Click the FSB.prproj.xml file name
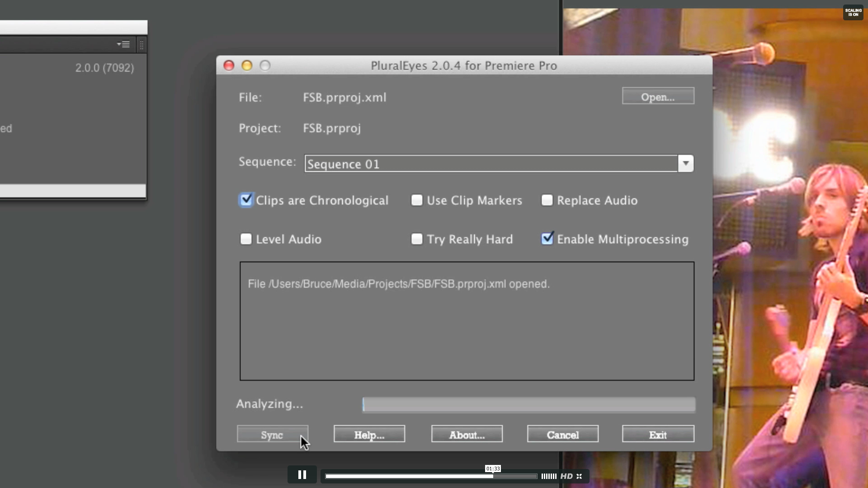This screenshot has height=488, width=868. [344, 98]
